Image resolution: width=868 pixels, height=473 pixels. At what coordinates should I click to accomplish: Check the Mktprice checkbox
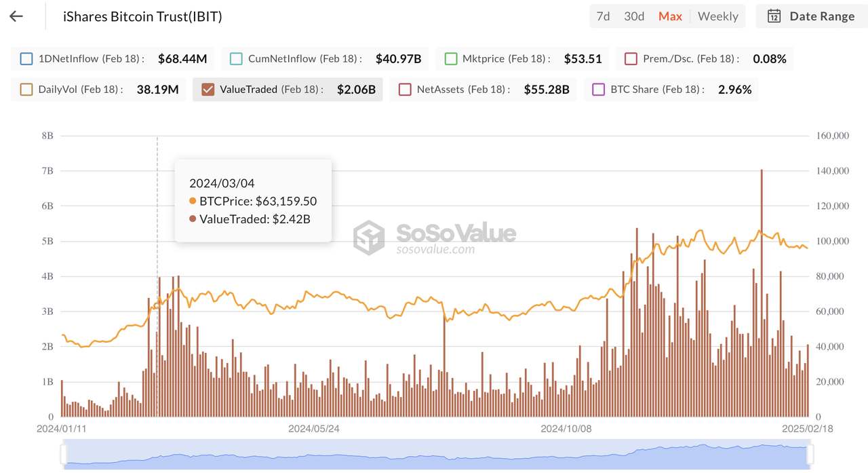pos(450,59)
